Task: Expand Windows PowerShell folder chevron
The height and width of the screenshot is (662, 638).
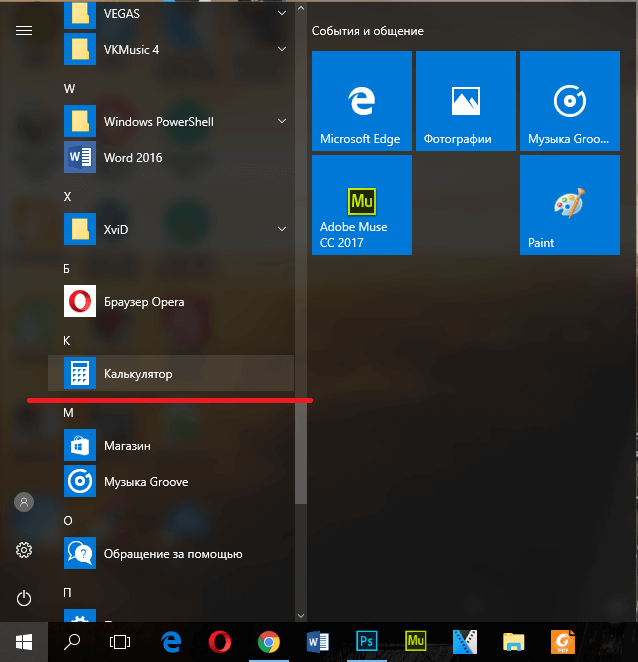Action: (282, 122)
